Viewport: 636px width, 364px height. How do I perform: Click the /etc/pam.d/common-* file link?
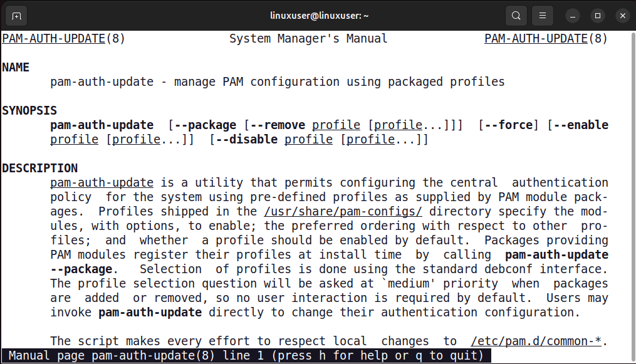(x=536, y=341)
